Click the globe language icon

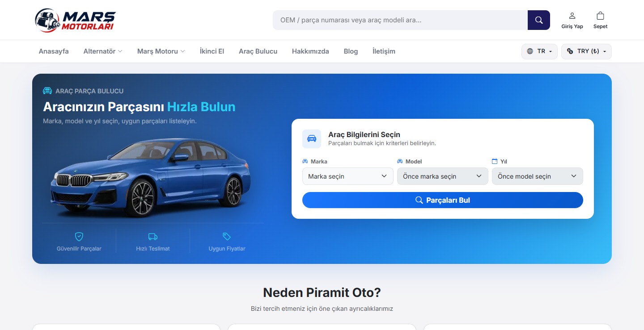[x=530, y=51]
